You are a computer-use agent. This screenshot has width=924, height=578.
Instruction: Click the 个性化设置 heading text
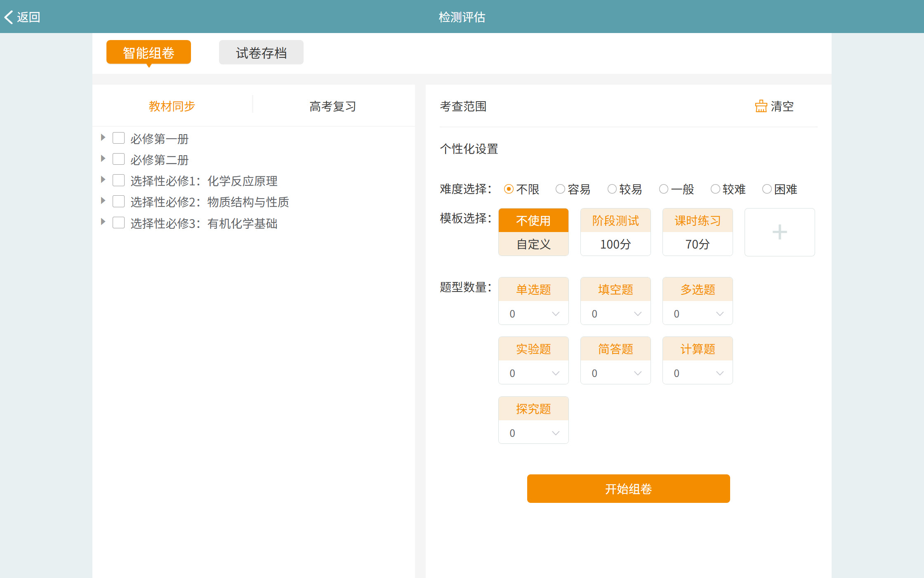click(469, 149)
